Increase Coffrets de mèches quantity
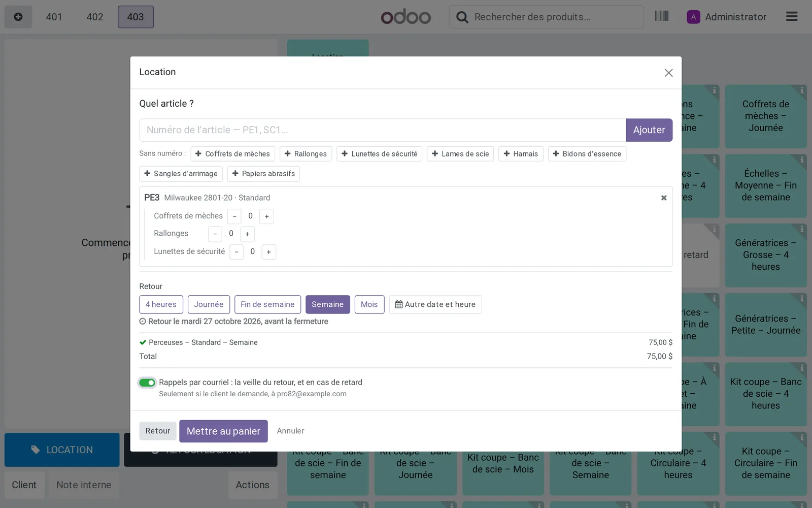This screenshot has height=508, width=812. [x=266, y=216]
